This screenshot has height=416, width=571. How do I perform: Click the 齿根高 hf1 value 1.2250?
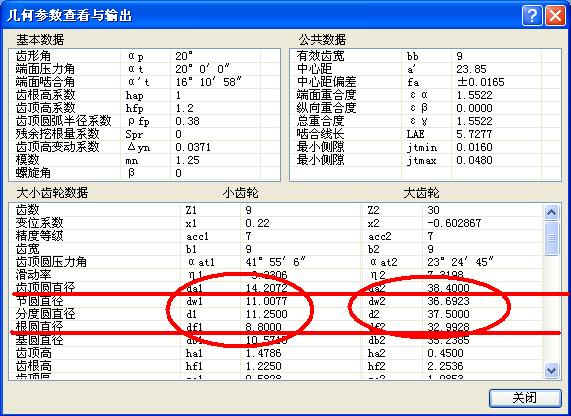pos(263,366)
